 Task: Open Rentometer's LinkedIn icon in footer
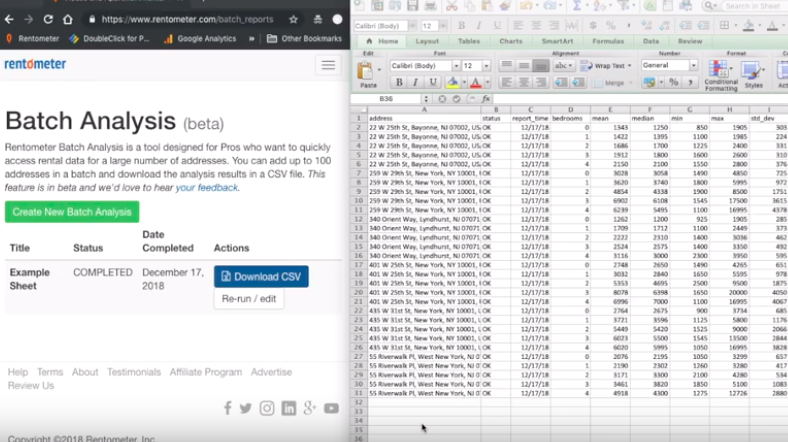pyautogui.click(x=288, y=408)
